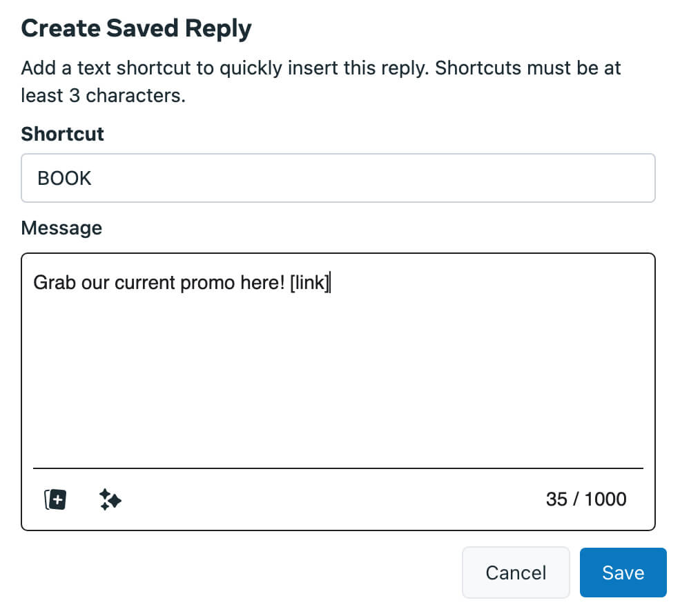Click the Shortcut field label
The height and width of the screenshot is (616, 680).
[x=62, y=134]
